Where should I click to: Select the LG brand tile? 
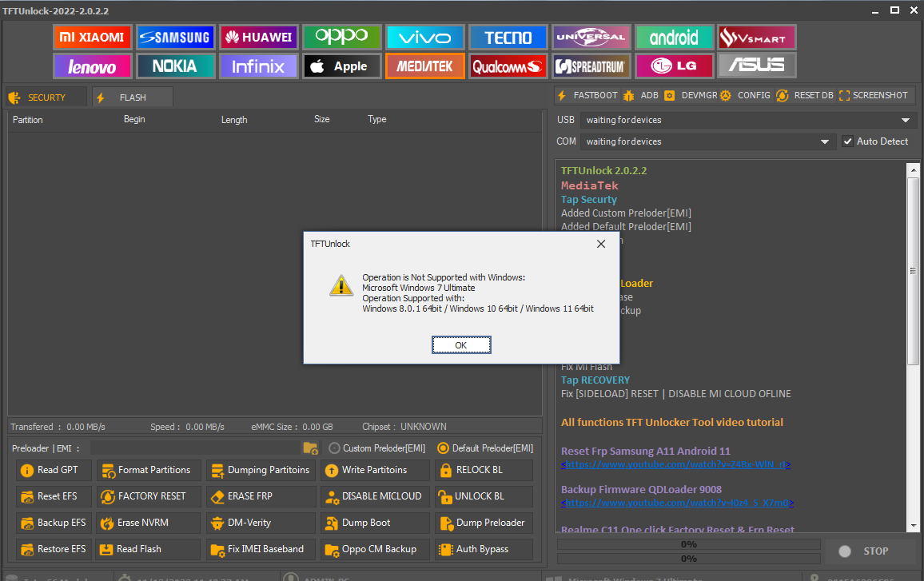pos(675,66)
